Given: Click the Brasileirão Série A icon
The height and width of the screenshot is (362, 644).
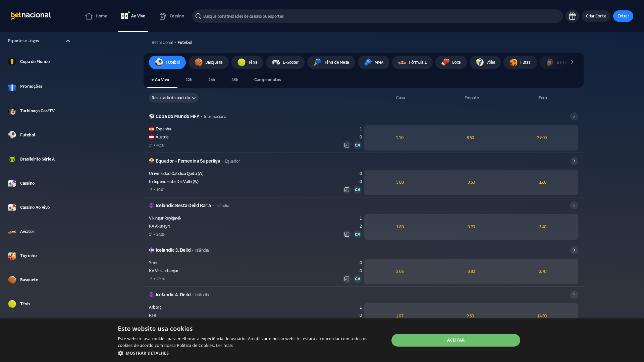Looking at the screenshot, I should click(x=12, y=159).
